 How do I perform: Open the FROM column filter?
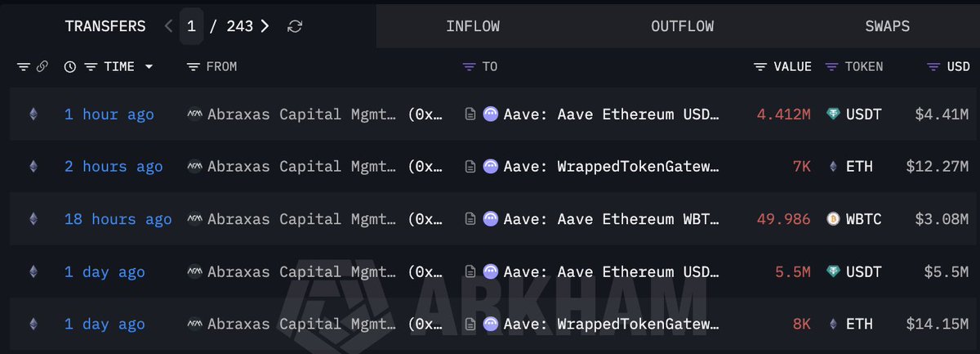pos(193,67)
